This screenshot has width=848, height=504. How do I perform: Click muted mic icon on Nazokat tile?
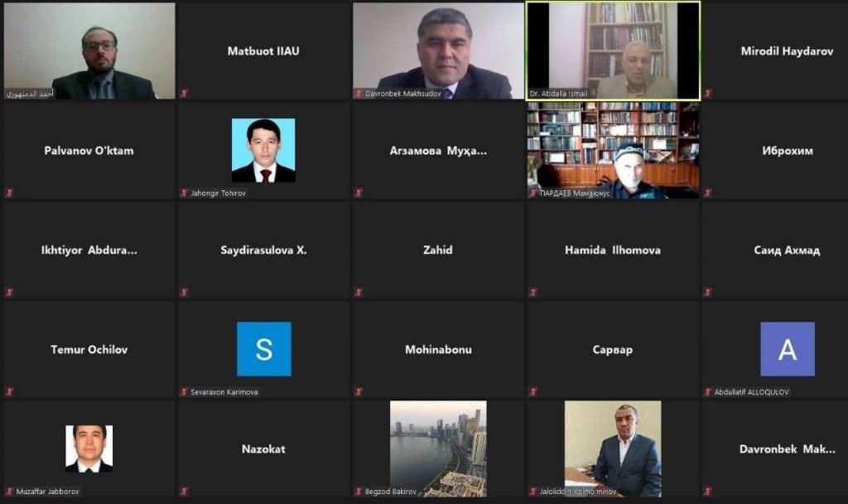[185, 491]
